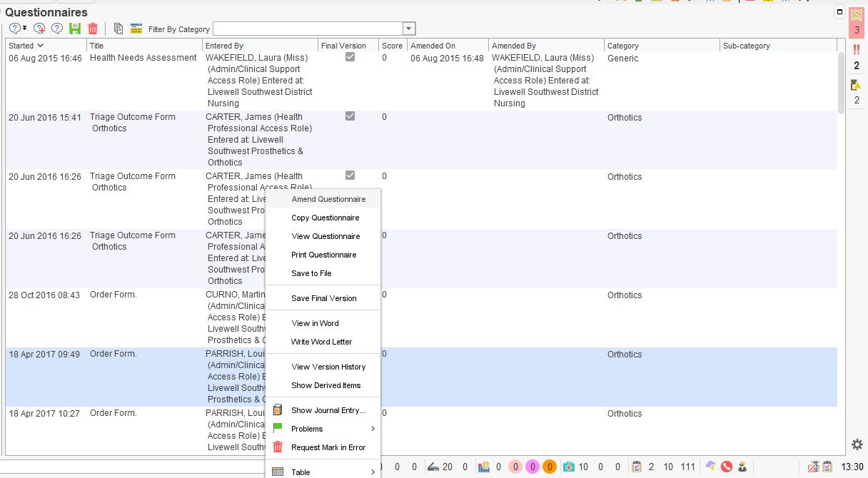The width and height of the screenshot is (868, 478).
Task: Click the Score column header
Action: (x=393, y=46)
